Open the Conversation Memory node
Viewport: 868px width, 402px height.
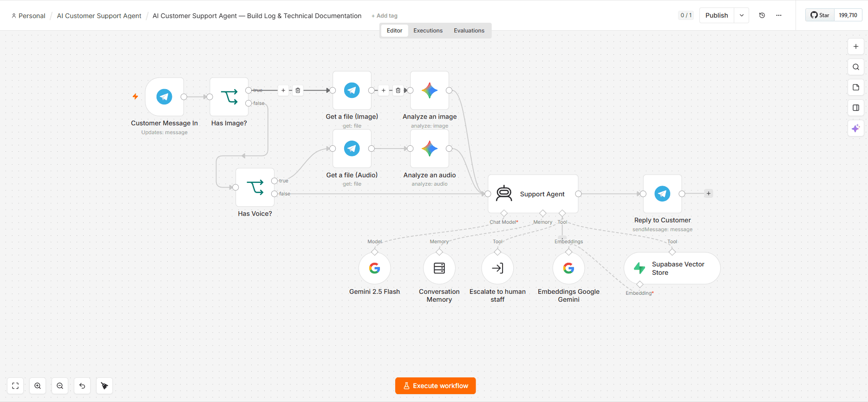(439, 268)
